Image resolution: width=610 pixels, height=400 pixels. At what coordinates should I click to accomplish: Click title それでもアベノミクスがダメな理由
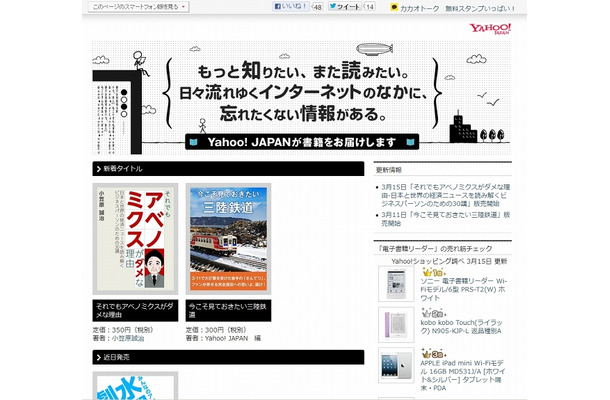pos(135,311)
